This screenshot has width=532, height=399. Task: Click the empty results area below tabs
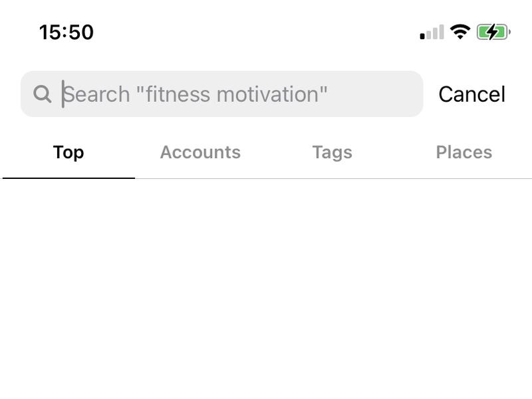point(266,286)
